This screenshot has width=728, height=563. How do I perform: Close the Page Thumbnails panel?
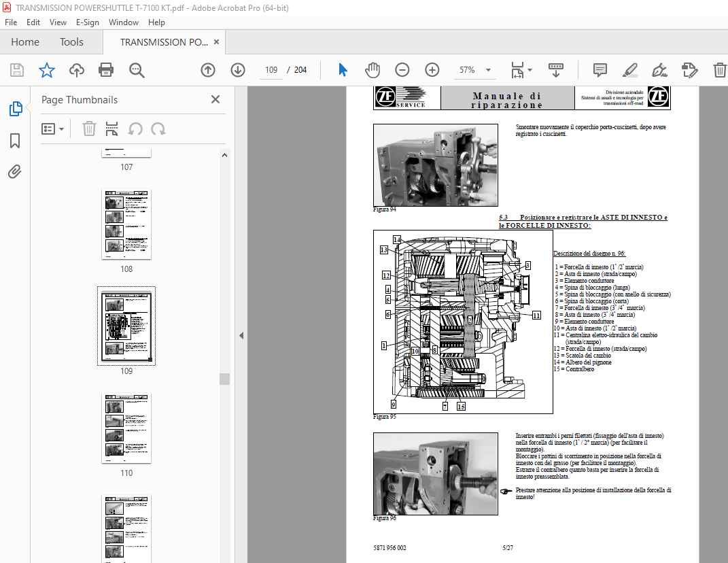[215, 99]
